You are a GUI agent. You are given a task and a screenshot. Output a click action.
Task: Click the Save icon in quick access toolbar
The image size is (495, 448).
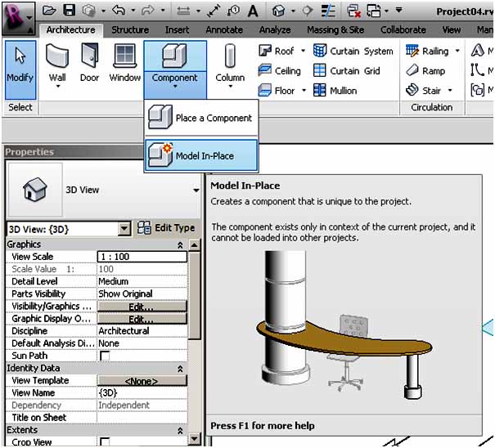[x=70, y=11]
